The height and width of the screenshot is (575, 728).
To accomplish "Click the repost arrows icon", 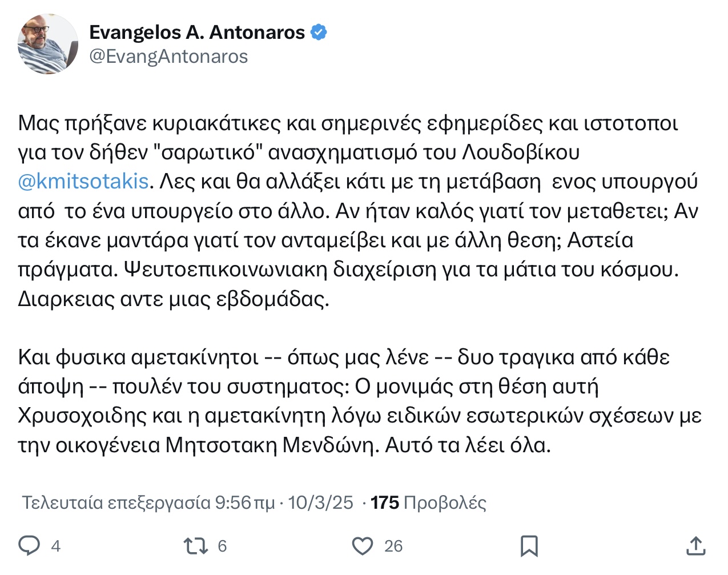I will pyautogui.click(x=195, y=546).
